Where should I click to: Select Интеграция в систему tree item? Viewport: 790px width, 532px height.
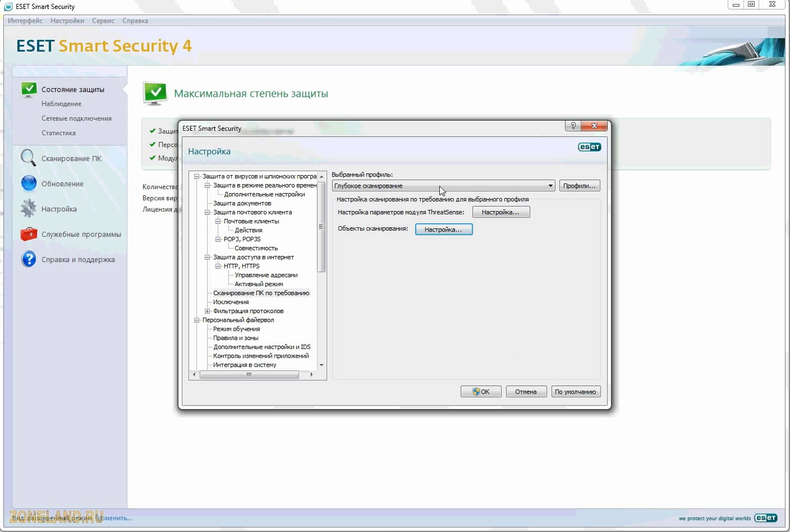[x=245, y=365]
